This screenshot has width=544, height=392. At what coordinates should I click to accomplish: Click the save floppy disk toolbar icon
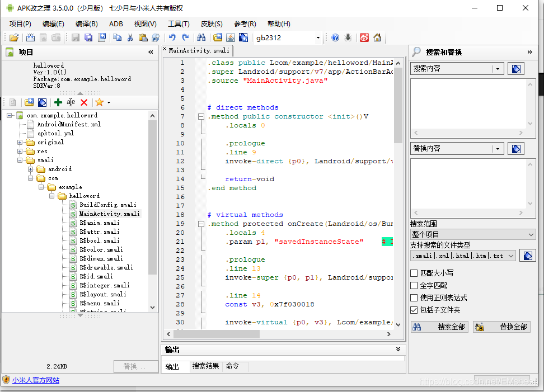pyautogui.click(x=76, y=37)
